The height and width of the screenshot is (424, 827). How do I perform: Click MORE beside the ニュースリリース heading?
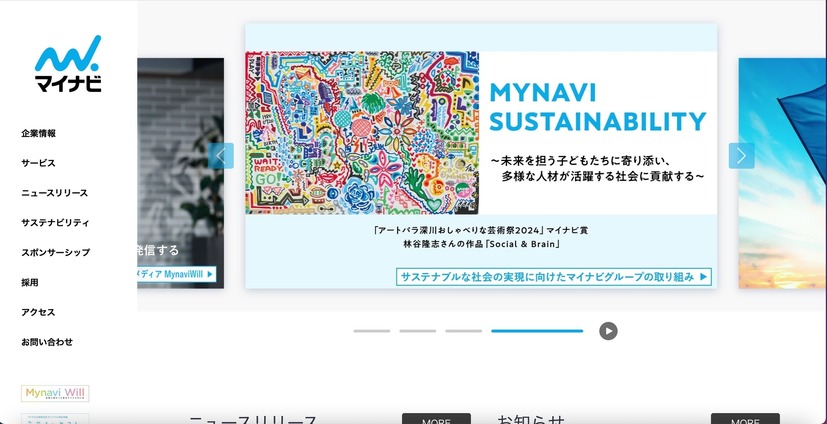(436, 420)
